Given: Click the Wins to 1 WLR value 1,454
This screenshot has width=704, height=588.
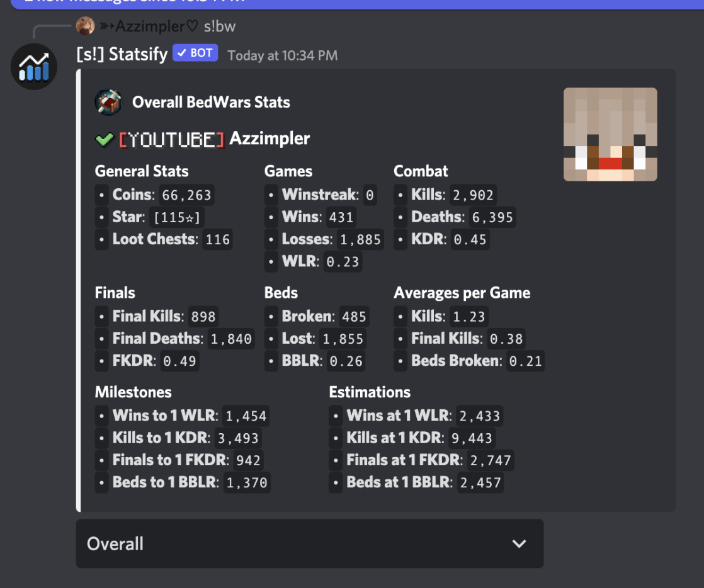Looking at the screenshot, I should pos(246,416).
